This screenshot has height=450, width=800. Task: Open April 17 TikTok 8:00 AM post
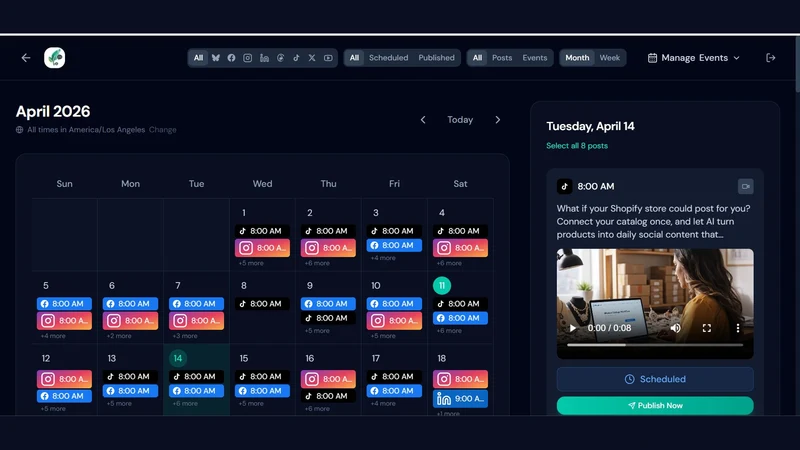(x=394, y=377)
